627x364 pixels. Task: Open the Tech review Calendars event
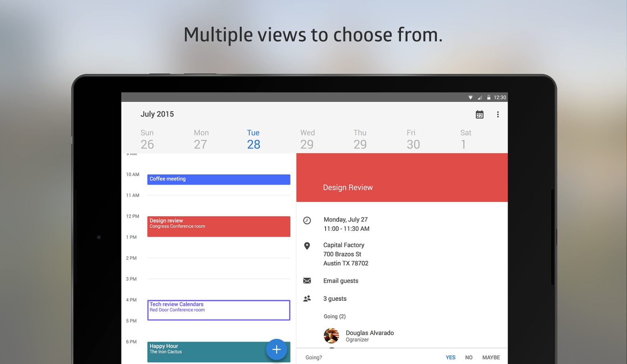pyautogui.click(x=218, y=310)
